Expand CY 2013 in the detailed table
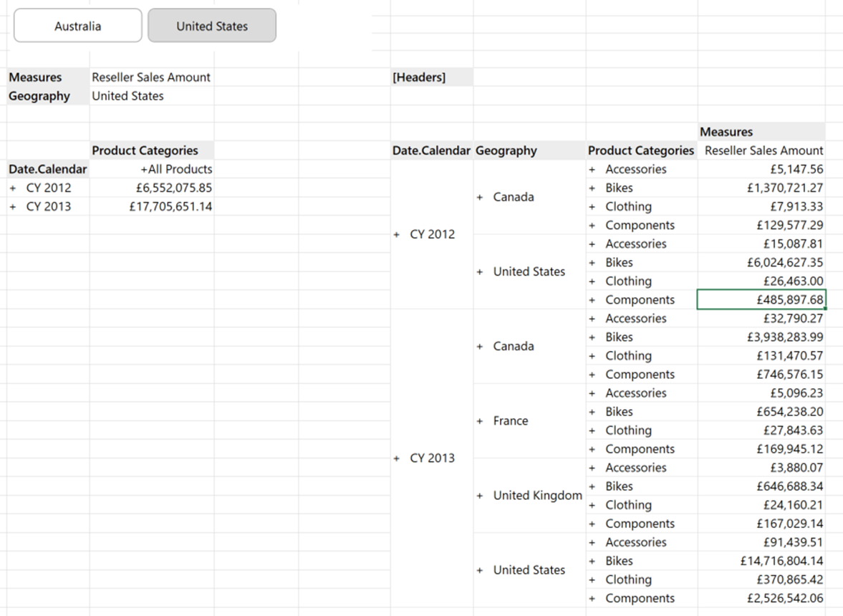Viewport: 843px width, 616px height. [x=398, y=458]
